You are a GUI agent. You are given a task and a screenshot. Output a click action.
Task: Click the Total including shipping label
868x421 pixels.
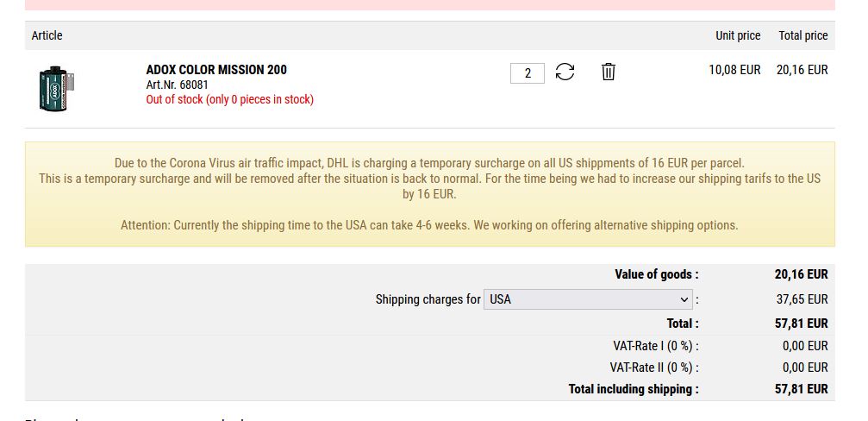click(x=634, y=389)
